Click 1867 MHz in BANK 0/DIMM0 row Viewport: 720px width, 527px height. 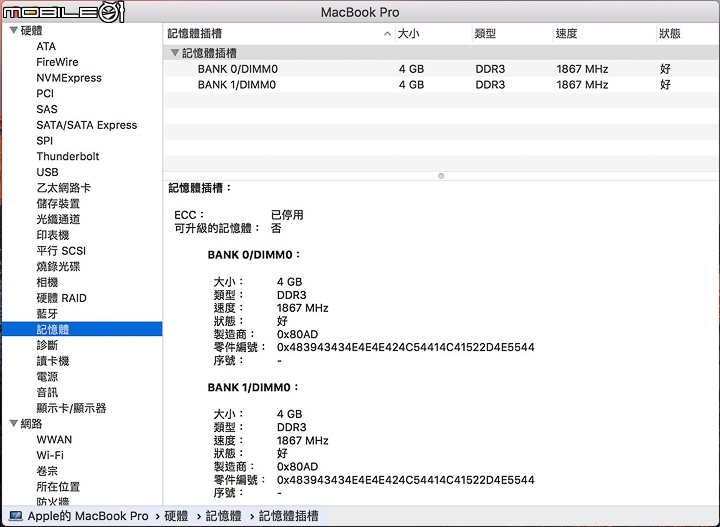click(x=582, y=69)
